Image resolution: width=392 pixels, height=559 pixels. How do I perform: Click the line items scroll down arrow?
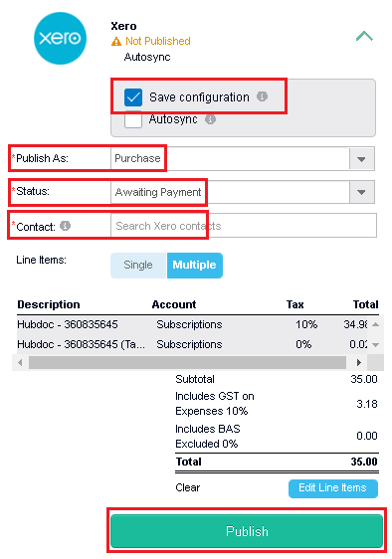tap(375, 345)
